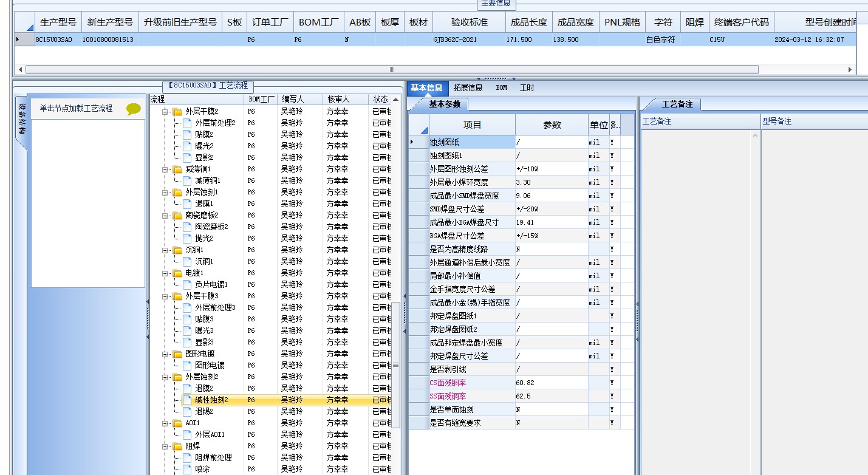Collapse the 陶瓷磨板2 group node
Screen dimensions: 868x475
[x=165, y=216]
